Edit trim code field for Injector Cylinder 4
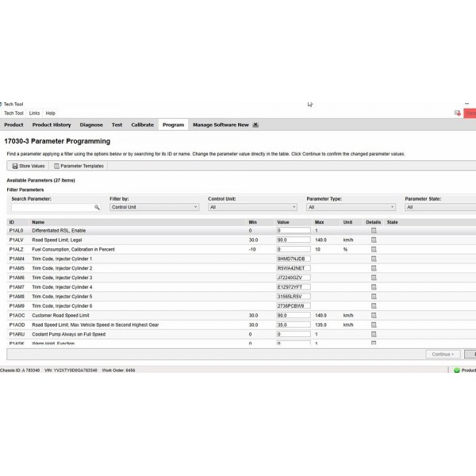Image resolution: width=476 pixels, height=476 pixels. [x=294, y=287]
